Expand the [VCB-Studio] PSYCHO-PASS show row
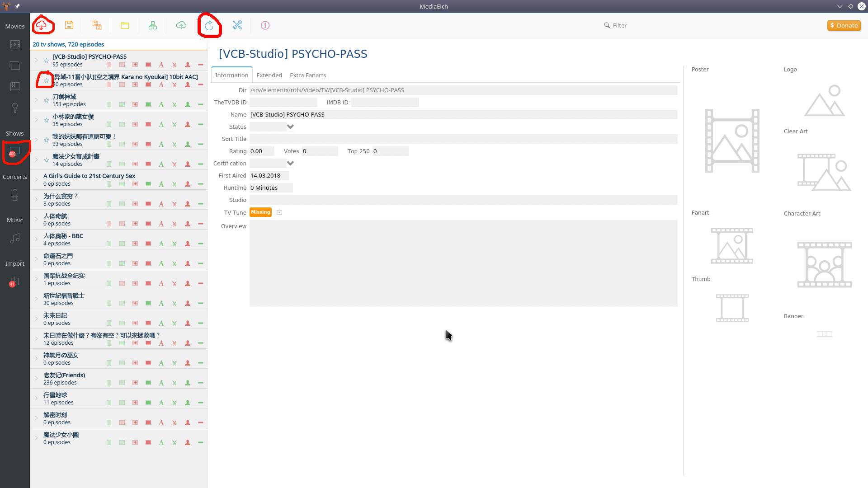Image resolution: width=868 pixels, height=488 pixels. 37,60
